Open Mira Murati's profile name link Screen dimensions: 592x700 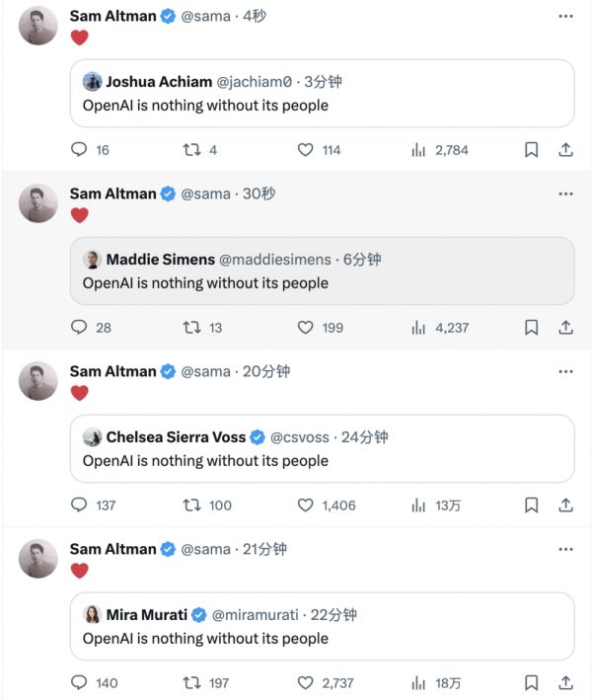coord(147,615)
